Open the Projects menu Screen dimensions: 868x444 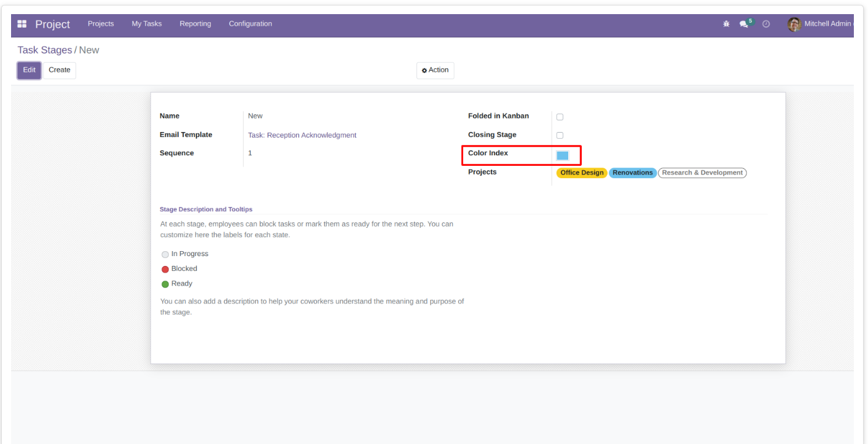[101, 24]
